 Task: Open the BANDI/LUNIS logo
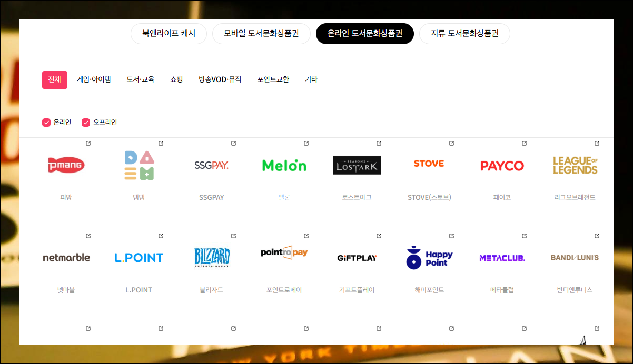[x=575, y=258]
